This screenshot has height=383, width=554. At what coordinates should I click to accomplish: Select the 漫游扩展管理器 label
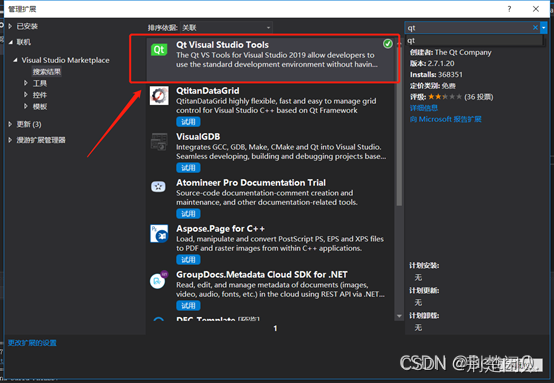(41, 140)
